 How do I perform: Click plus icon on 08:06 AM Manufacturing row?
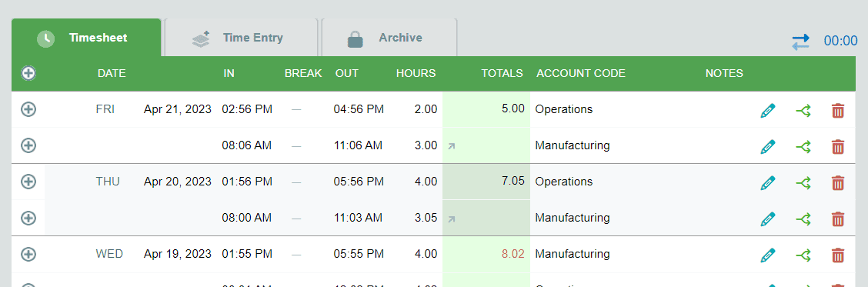[x=28, y=145]
